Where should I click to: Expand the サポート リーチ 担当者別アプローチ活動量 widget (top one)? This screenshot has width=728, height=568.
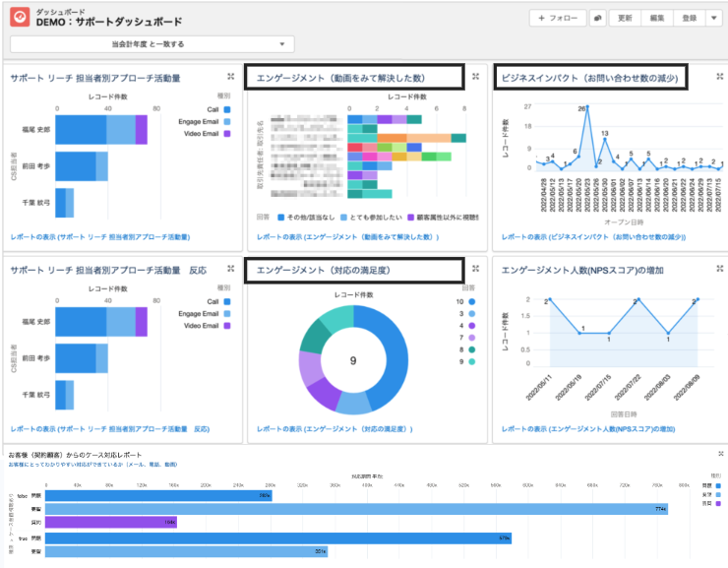[x=229, y=76]
